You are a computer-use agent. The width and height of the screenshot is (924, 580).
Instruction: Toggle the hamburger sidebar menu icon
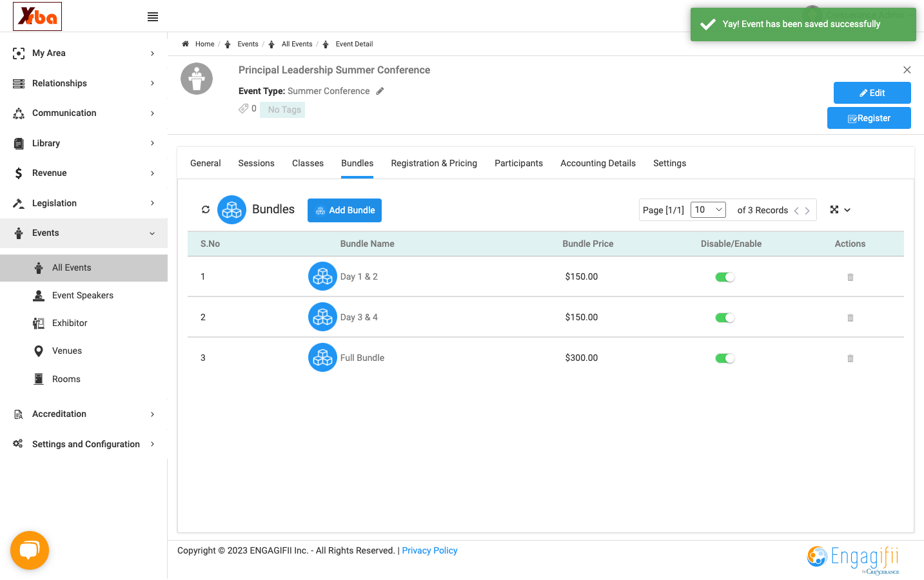pyautogui.click(x=153, y=17)
